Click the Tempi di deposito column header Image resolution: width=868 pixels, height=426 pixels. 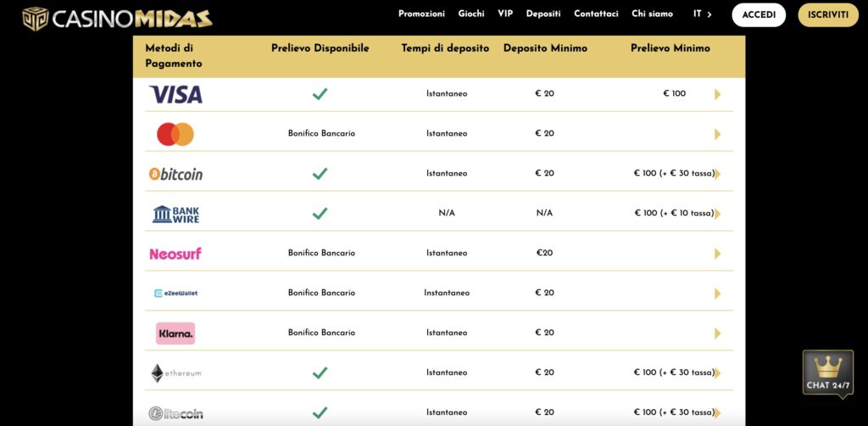(x=445, y=48)
